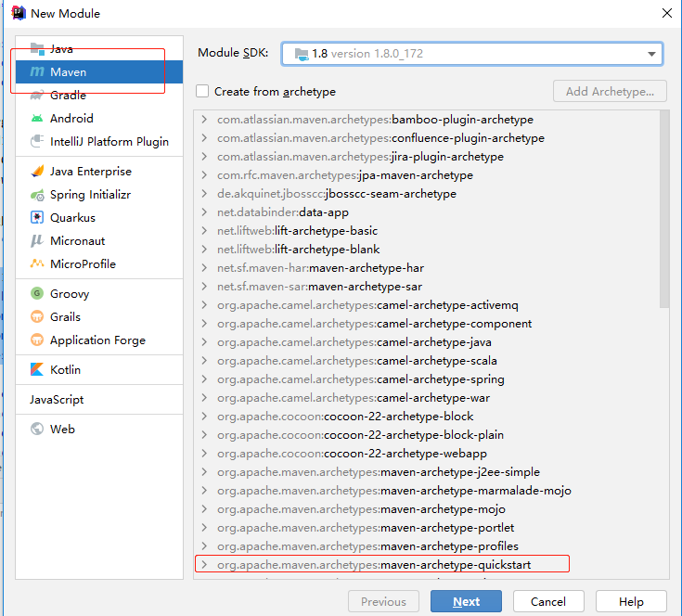Expand net.databinder data-app node
The width and height of the screenshot is (682, 616).
[x=204, y=212]
